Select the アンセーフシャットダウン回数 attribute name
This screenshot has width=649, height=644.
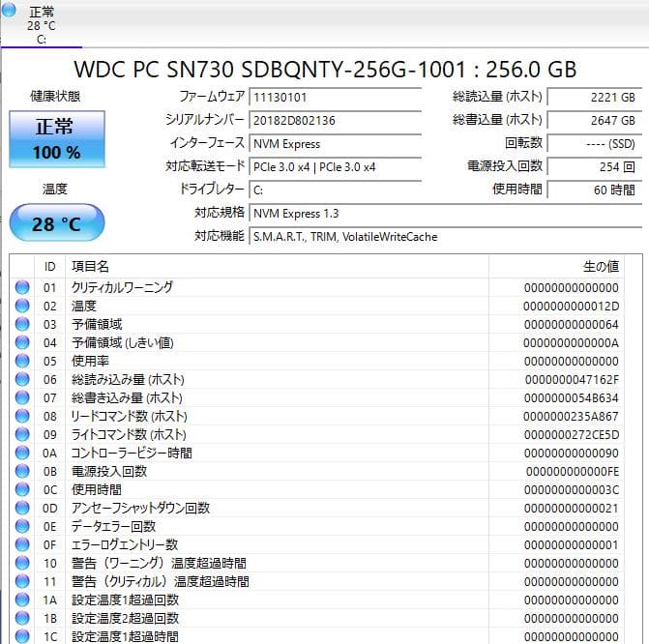[140, 508]
